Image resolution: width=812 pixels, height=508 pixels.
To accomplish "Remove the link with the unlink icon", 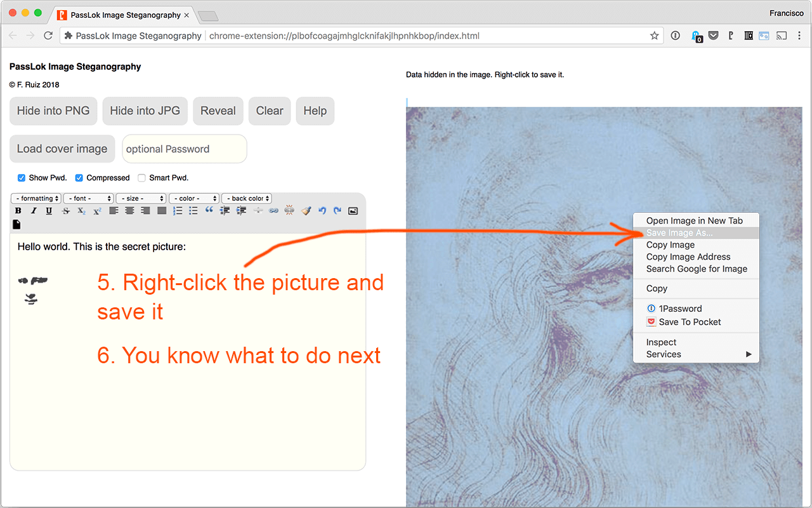I will (289, 211).
